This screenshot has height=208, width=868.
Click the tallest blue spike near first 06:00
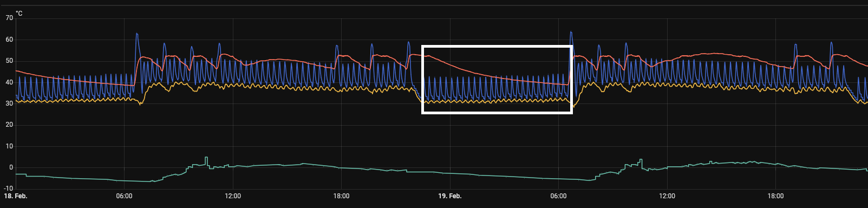[137, 35]
